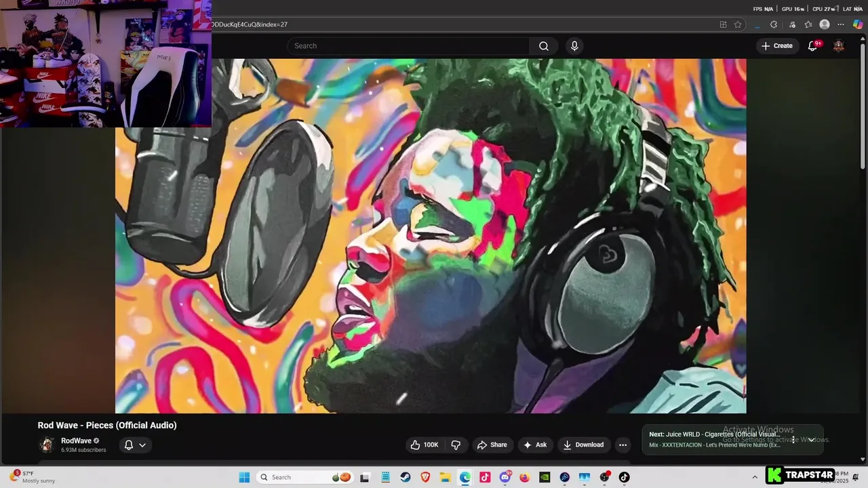Open Copilot sidebar icon
The image size is (868, 488).
858,24
